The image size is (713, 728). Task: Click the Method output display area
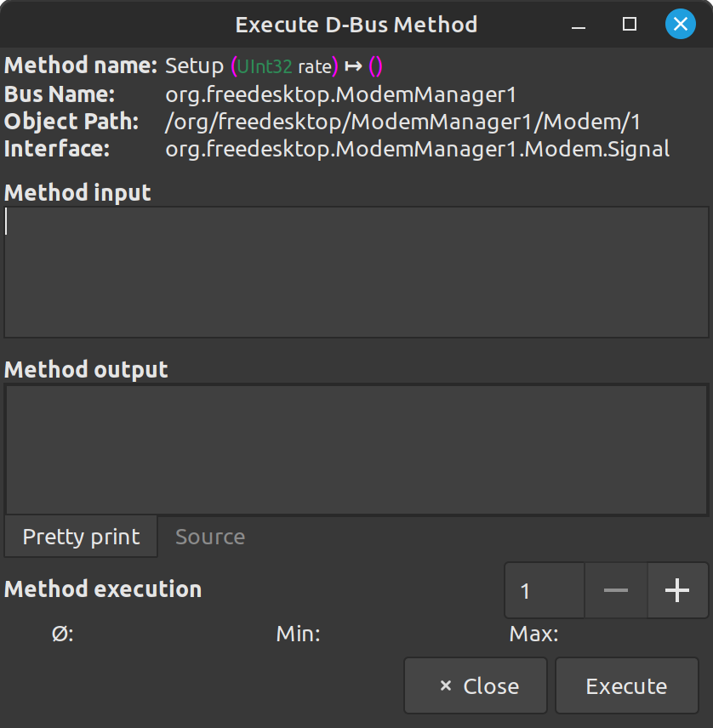click(357, 449)
